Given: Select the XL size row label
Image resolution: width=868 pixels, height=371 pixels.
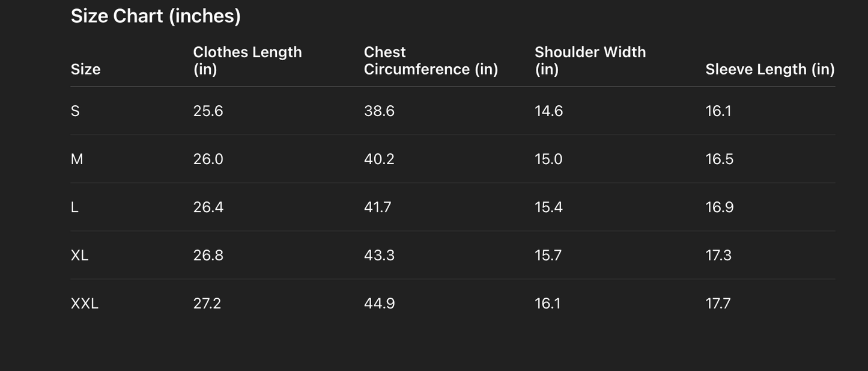Looking at the screenshot, I should pos(79,256).
